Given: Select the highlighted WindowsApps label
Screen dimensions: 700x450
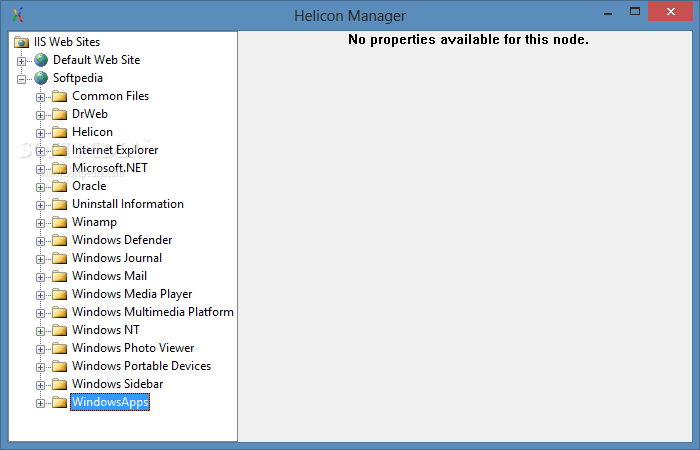Looking at the screenshot, I should [110, 402].
